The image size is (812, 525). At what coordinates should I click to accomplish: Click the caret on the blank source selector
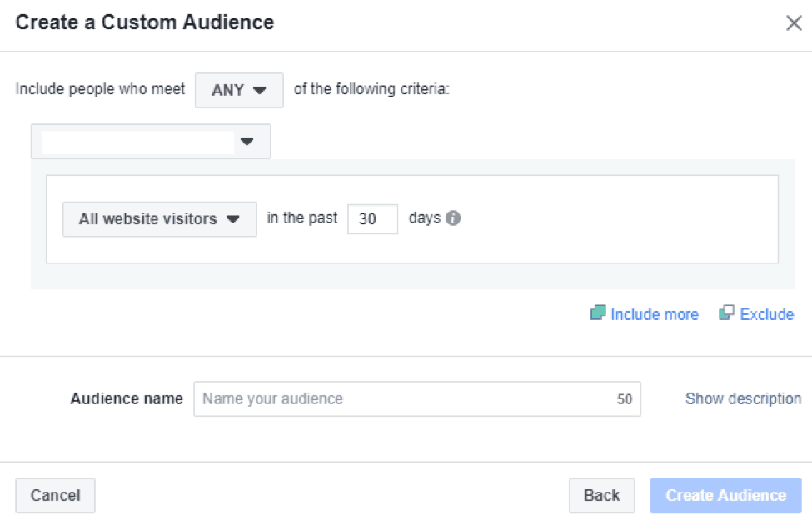[x=247, y=142]
